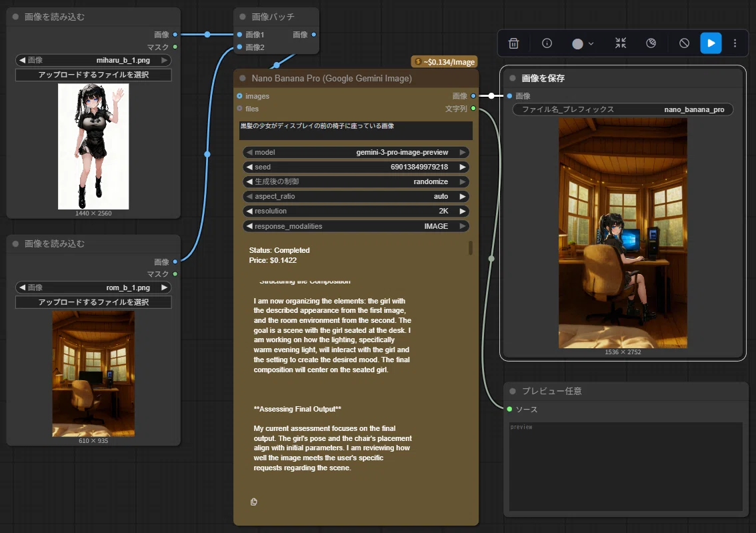Click the マスク output port on top load image node
Viewport: 756px width, 533px height.
[175, 47]
